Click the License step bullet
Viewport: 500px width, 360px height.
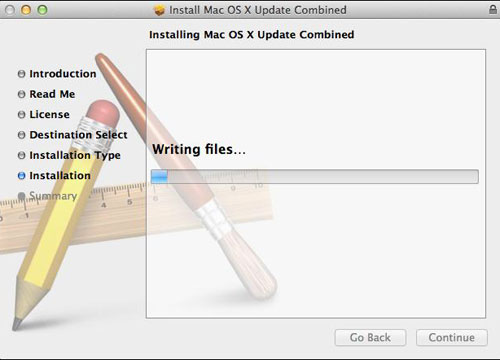(x=21, y=115)
